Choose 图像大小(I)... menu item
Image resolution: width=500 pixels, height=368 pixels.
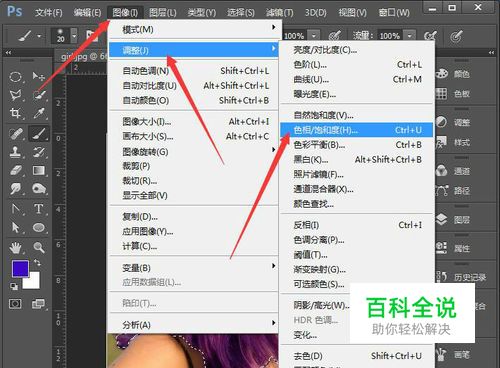point(194,122)
